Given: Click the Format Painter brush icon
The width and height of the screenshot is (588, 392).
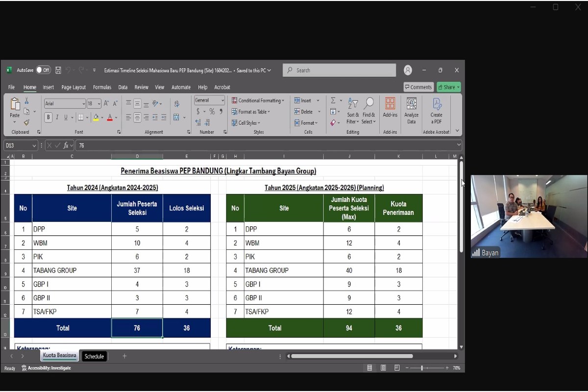Looking at the screenshot, I should 26,122.
